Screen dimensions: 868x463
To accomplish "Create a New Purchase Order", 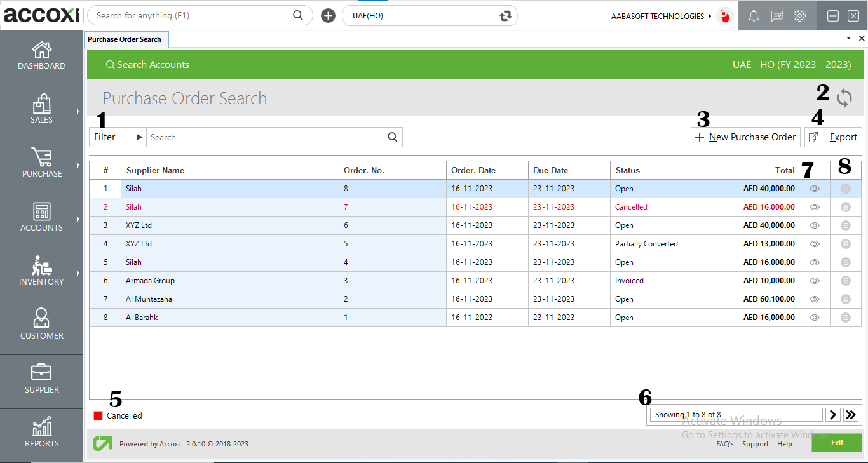I will [745, 137].
